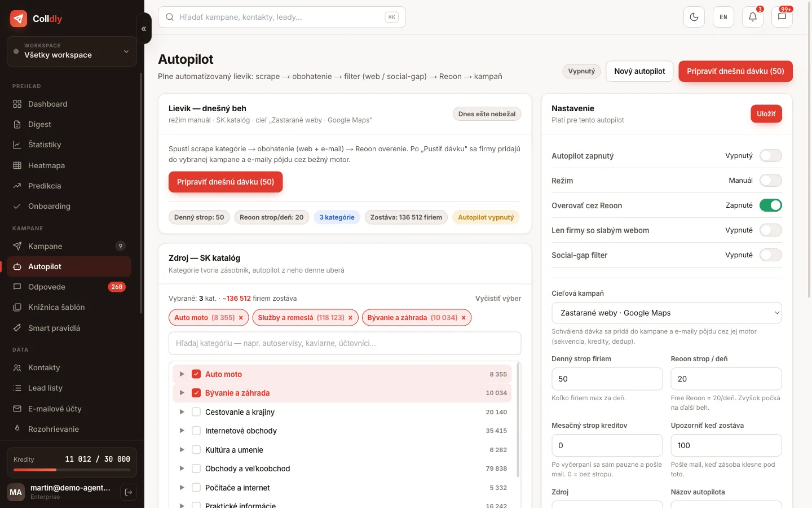
Task: Remove the Bývanie a záhrada chip
Action: [464, 318]
